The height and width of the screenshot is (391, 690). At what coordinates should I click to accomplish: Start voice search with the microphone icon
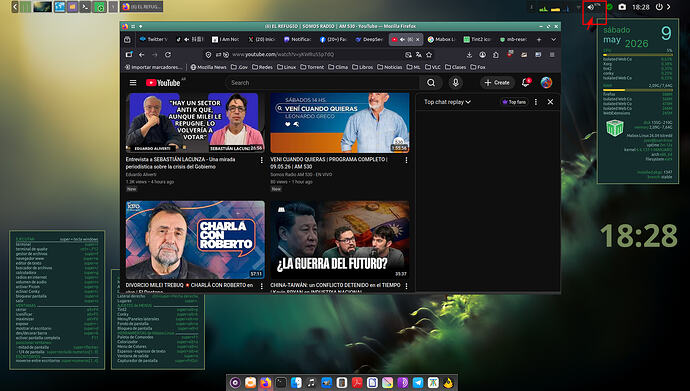tap(455, 82)
